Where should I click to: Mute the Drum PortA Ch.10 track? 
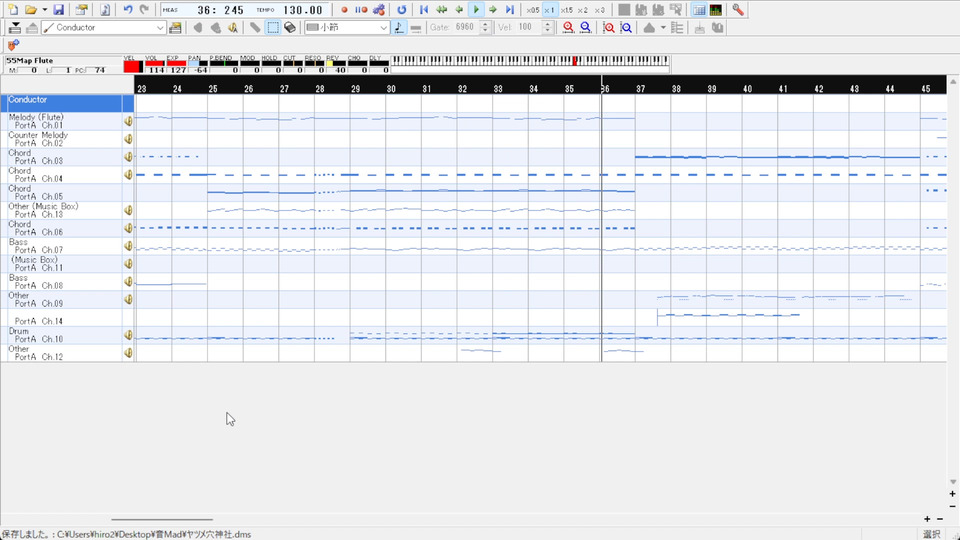129,335
